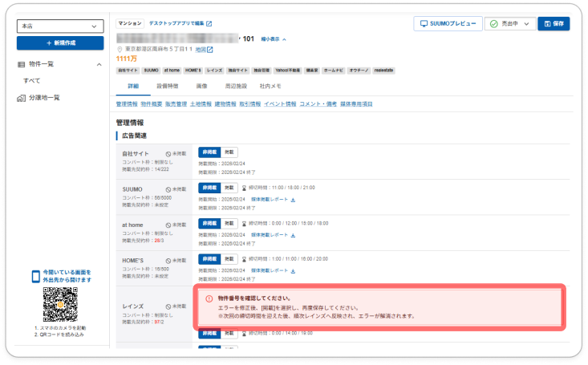Jump to 販売管理 section link
The width and height of the screenshot is (588, 365).
[x=176, y=104]
